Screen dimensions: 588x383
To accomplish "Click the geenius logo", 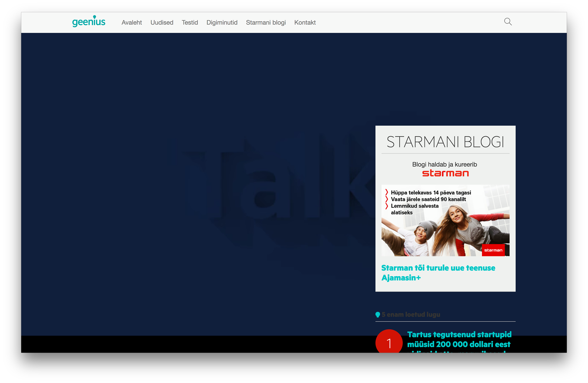I will [x=89, y=22].
